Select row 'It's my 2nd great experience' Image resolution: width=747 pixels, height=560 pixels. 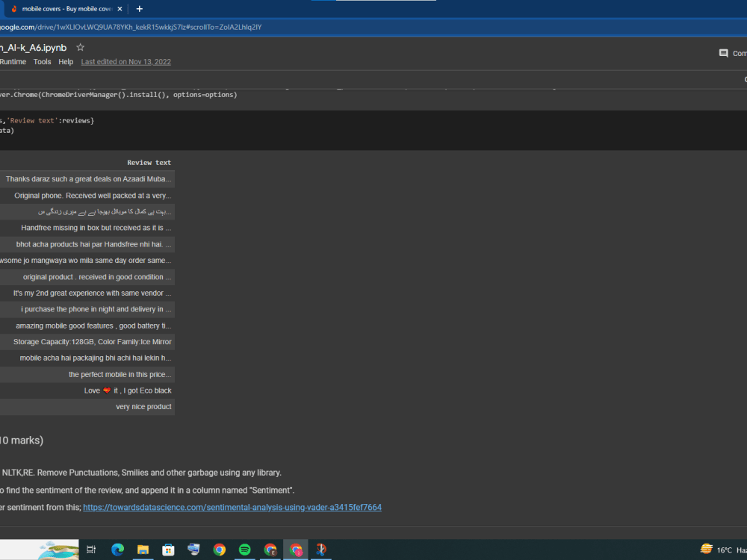tap(87, 293)
